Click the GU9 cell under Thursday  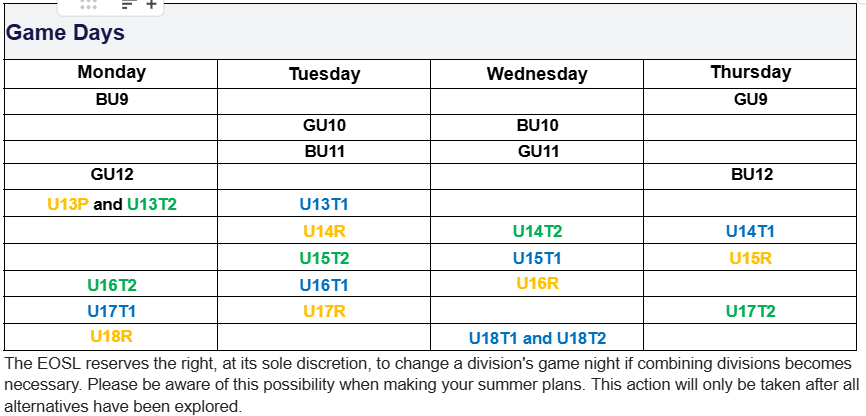point(750,100)
